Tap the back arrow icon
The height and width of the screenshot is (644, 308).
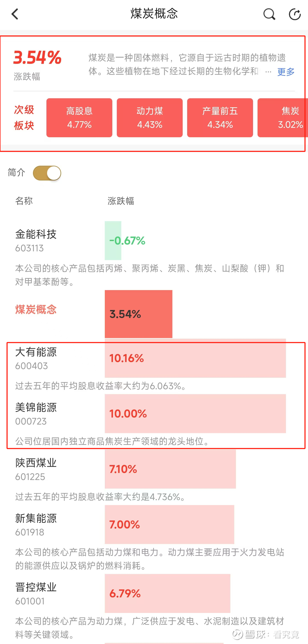coord(15,14)
